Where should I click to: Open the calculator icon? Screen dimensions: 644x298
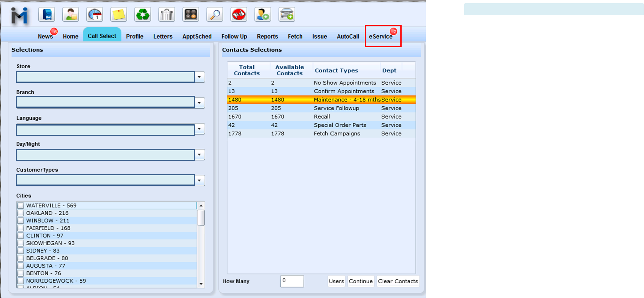click(x=191, y=14)
